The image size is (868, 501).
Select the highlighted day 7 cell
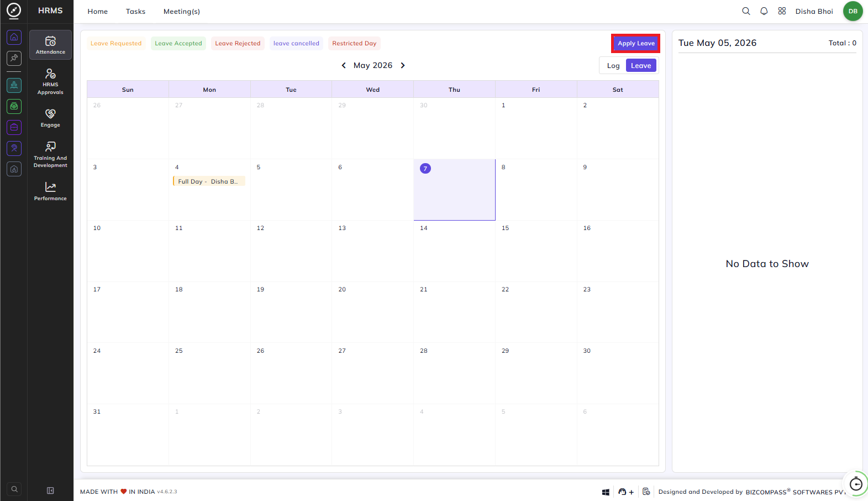click(x=454, y=190)
